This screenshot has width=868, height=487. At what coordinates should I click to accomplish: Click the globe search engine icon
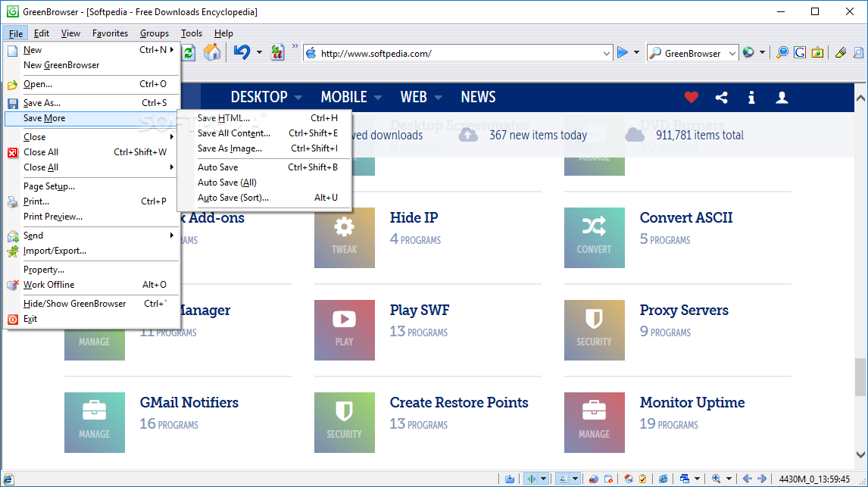[748, 52]
